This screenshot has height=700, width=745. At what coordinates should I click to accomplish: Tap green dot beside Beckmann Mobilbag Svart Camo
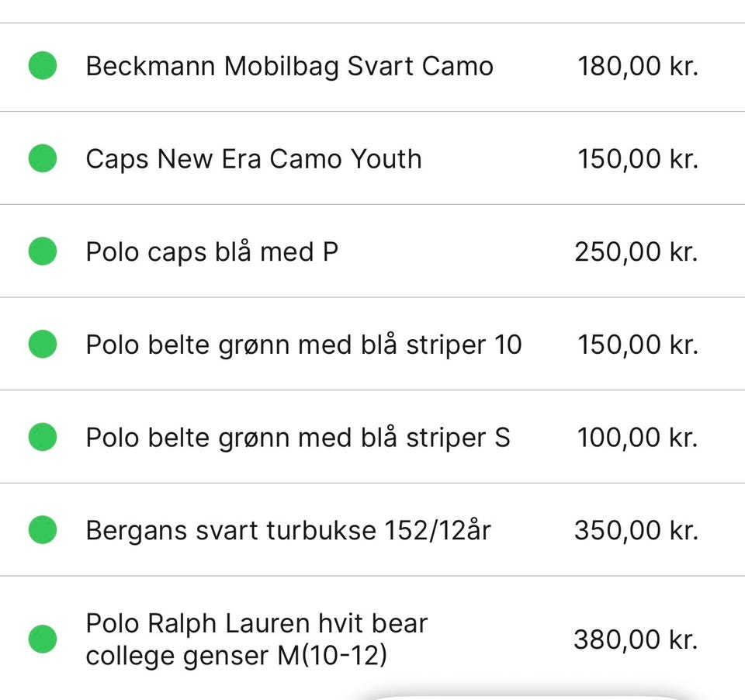coord(43,66)
